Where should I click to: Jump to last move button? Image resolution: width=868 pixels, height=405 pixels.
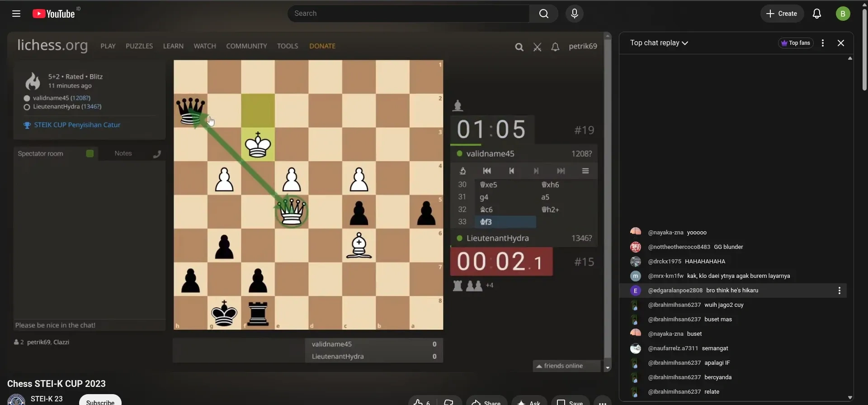(561, 171)
